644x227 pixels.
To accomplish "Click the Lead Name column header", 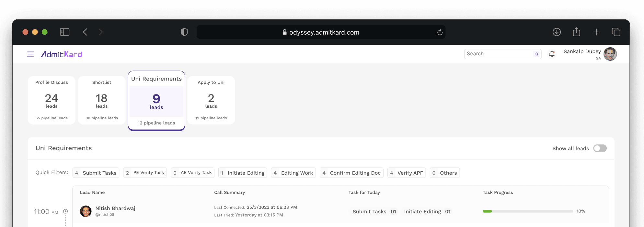I will click(x=92, y=192).
